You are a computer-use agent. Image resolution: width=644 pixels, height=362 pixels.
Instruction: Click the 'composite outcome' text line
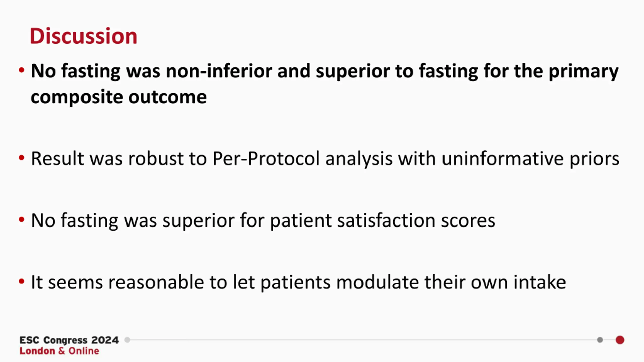click(x=119, y=97)
